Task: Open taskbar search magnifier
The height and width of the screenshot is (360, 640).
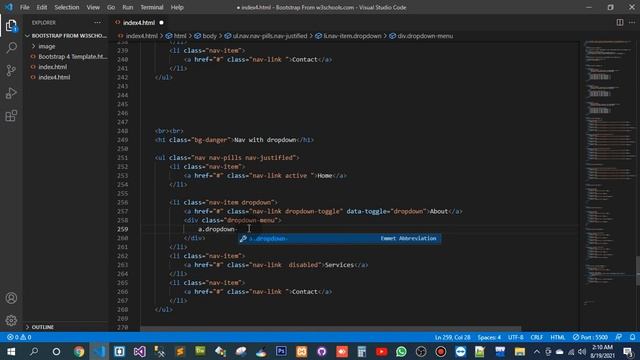Action: pyautogui.click(x=34, y=351)
